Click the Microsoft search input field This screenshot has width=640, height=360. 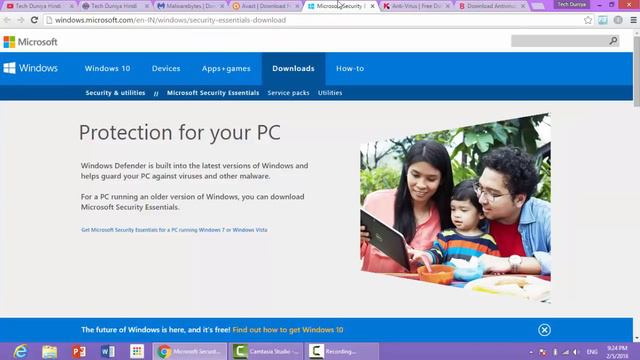[x=560, y=41]
